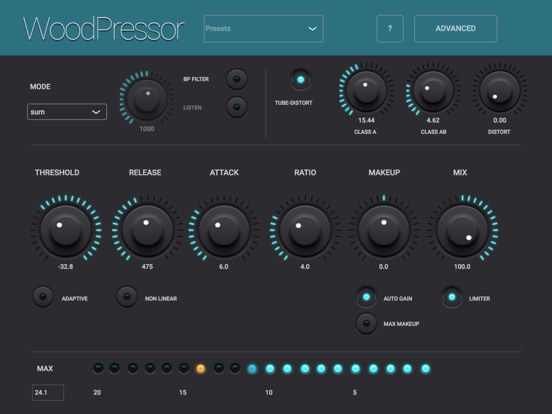Image resolution: width=552 pixels, height=414 pixels.
Task: Click the MAX value field showing 24.1
Action: point(48,392)
